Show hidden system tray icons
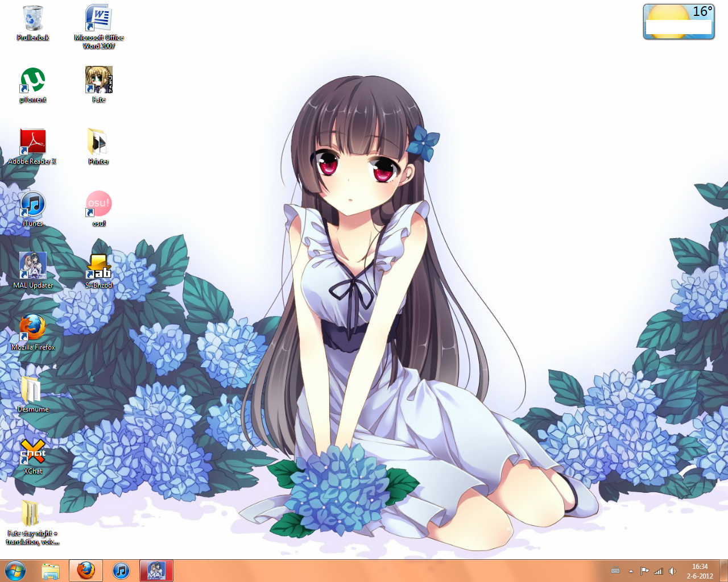This screenshot has height=582, width=728. [631, 571]
